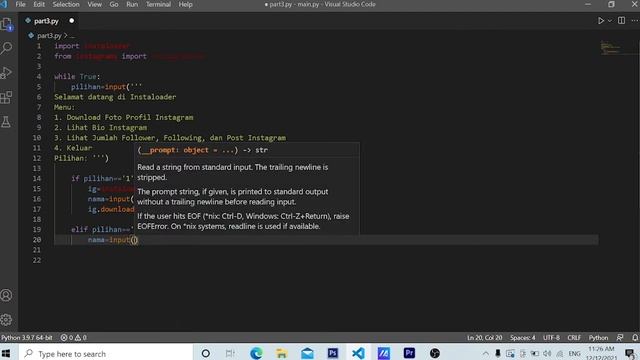Click the vscode icon in title bar
Screen dimensions: 640x360
[x=4, y=4]
